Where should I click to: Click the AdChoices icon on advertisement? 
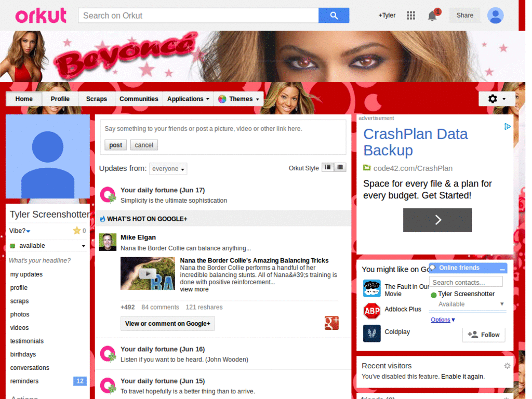coord(507,127)
